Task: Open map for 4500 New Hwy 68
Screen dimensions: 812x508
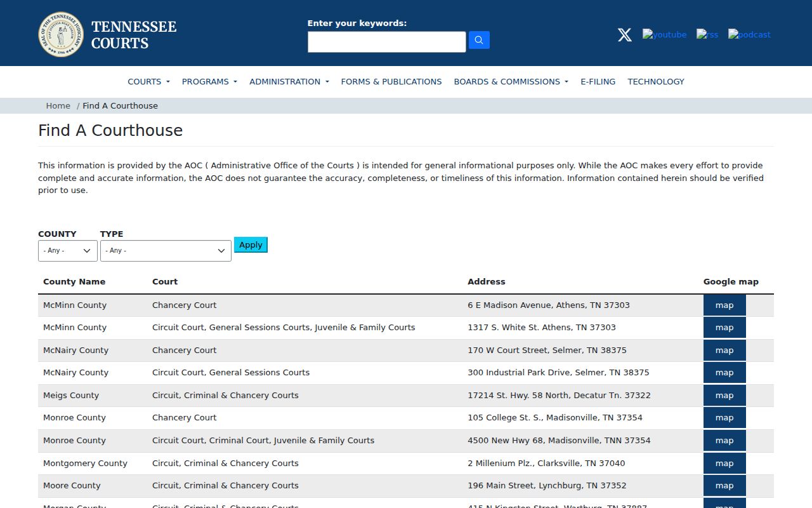Action: tap(724, 440)
